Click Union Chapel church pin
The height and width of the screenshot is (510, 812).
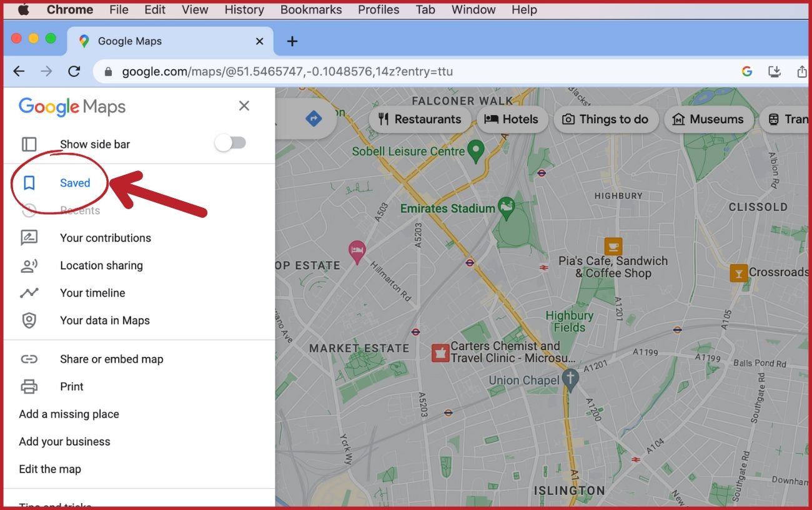tap(570, 379)
